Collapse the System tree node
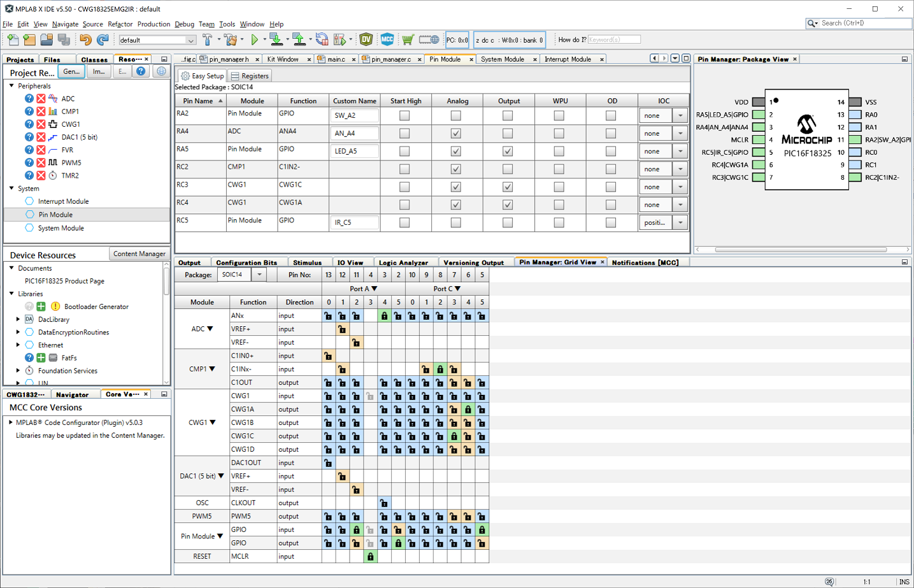 point(11,188)
